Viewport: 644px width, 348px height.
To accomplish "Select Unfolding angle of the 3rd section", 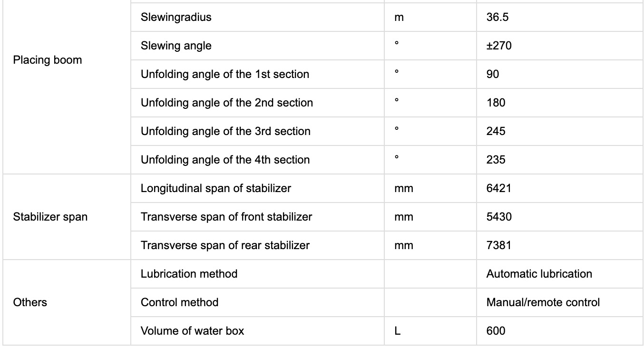I will click(x=225, y=132).
